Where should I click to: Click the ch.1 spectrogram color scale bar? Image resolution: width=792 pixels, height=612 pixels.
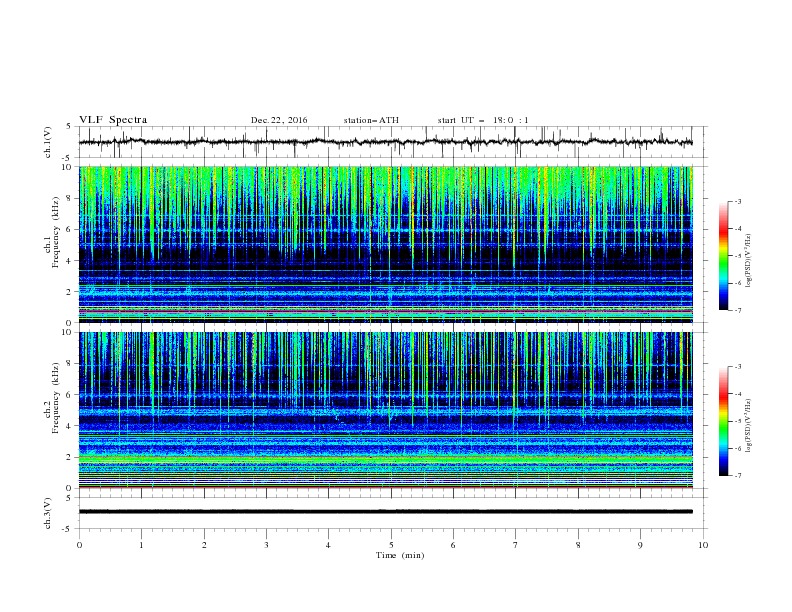tap(723, 256)
